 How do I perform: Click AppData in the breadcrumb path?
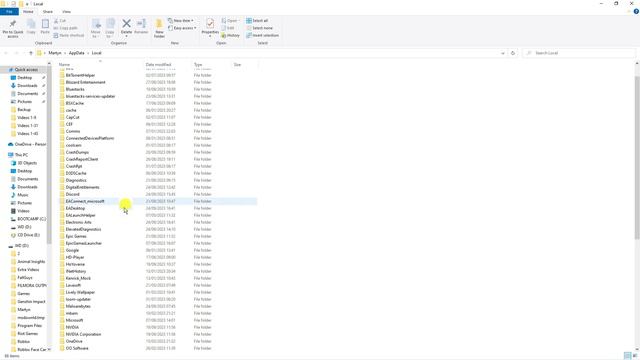[76, 53]
